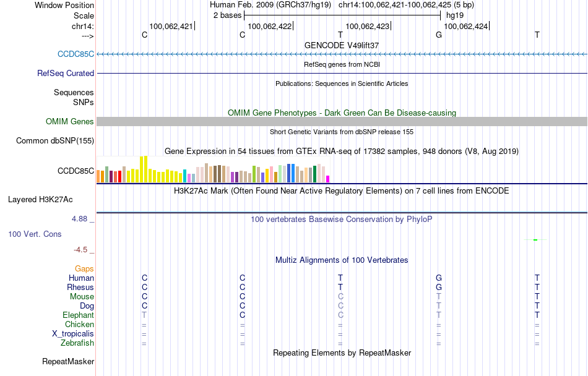Screen dimensions: 588x376
Task: Click the green PhyloP conservation mark
Action: tap(535, 240)
